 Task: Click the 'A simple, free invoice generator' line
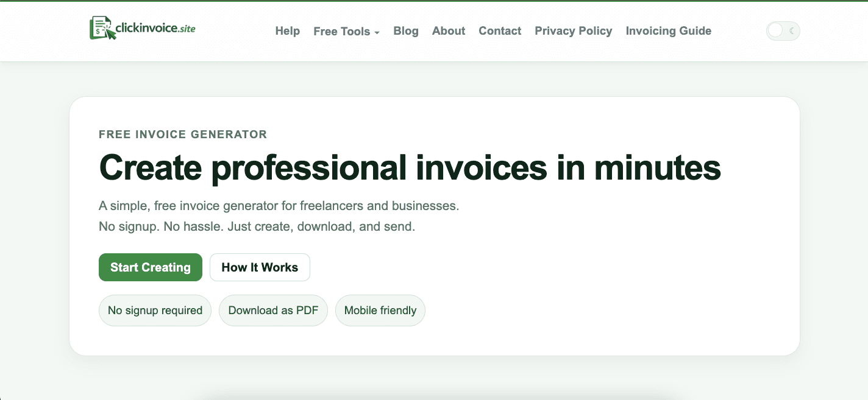coord(279,206)
